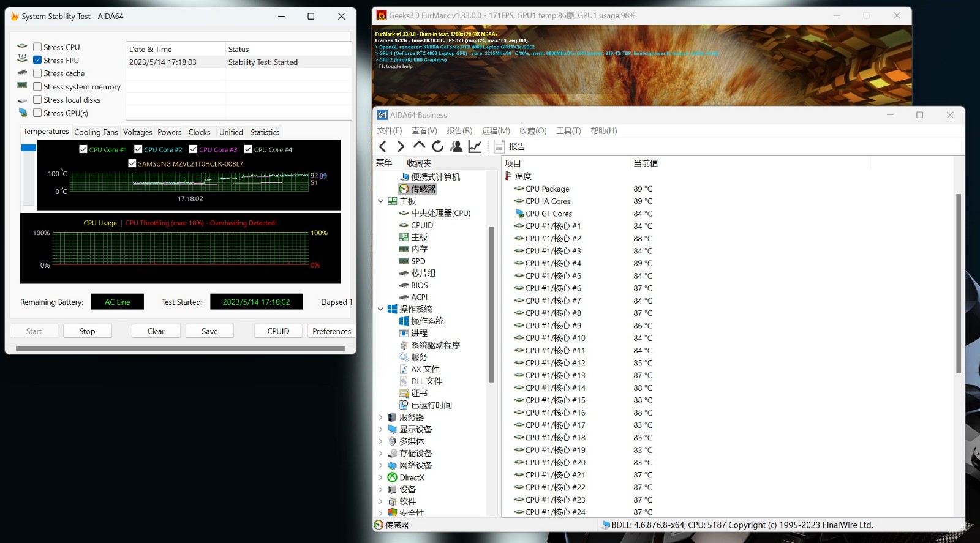Switch to the Statistics tab
980x543 pixels.
265,132
